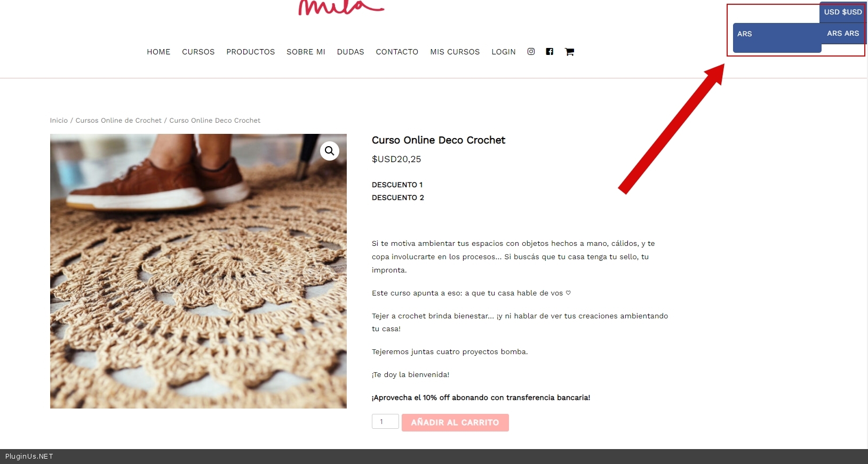Go to PRODUCTOS in navigation
The image size is (868, 464).
pos(251,52)
